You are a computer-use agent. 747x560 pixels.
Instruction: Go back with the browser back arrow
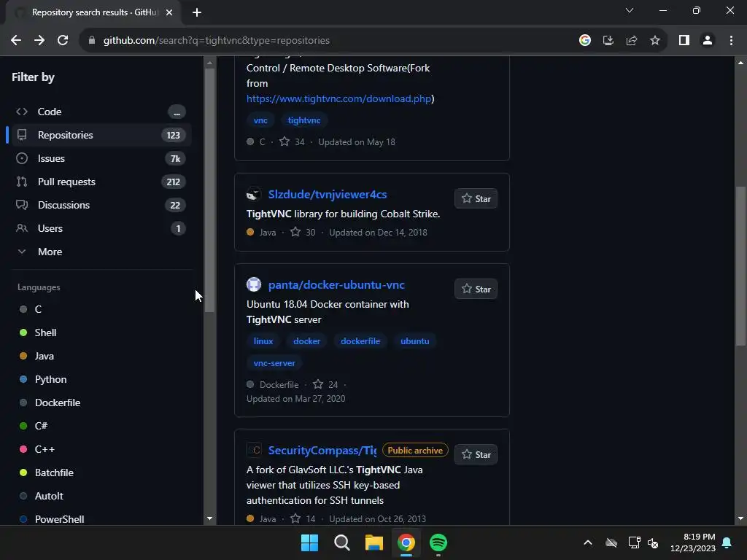tap(16, 41)
